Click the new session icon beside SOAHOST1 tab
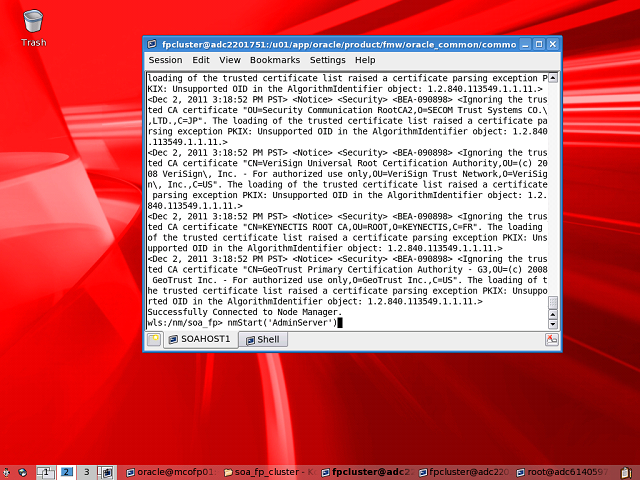The height and width of the screenshot is (480, 640). tap(154, 340)
